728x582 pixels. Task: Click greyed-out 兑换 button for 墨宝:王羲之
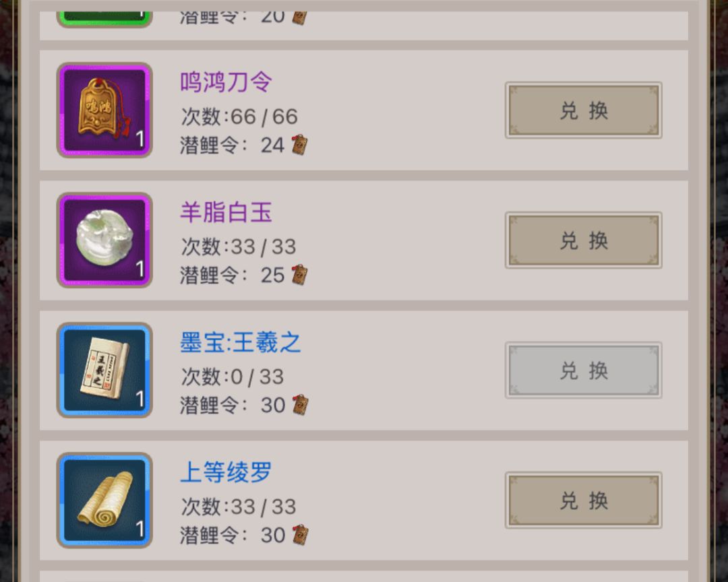tap(584, 370)
